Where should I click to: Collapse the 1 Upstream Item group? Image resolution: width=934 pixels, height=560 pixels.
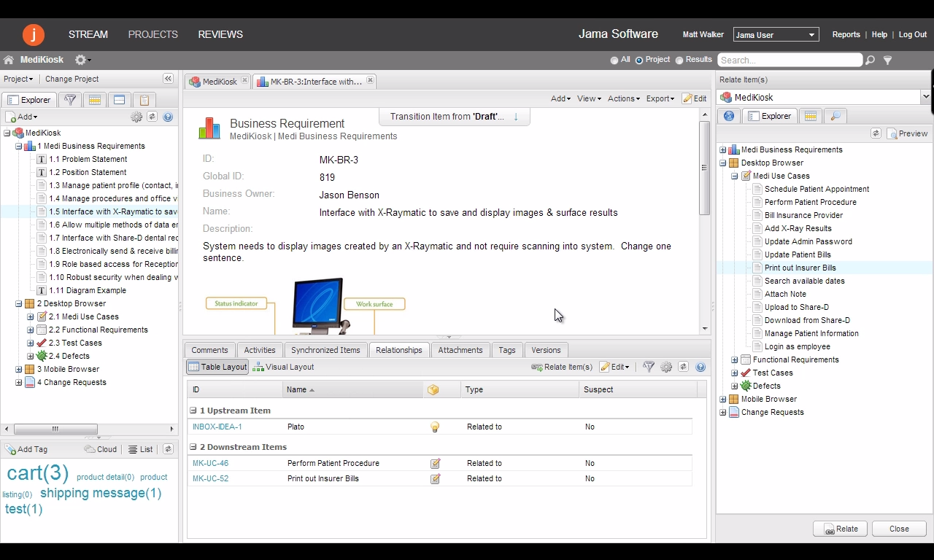(193, 411)
